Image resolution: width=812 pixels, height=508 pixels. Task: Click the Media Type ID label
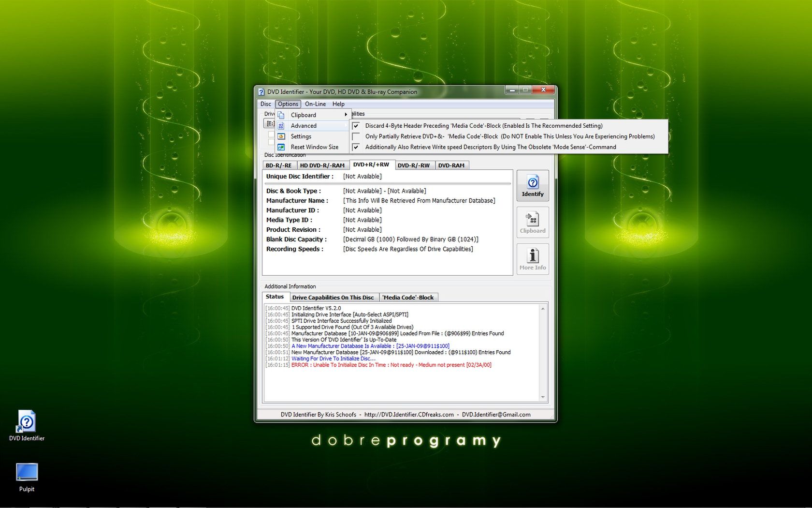289,220
